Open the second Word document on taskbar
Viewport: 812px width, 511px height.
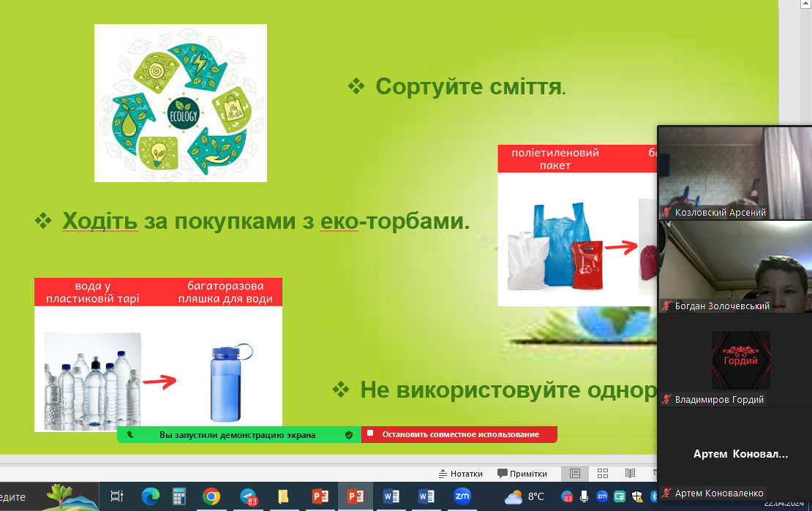pos(426,496)
